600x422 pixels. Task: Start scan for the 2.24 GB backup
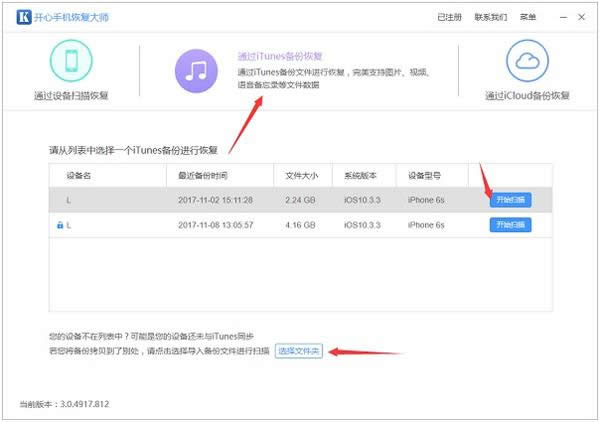tap(510, 200)
